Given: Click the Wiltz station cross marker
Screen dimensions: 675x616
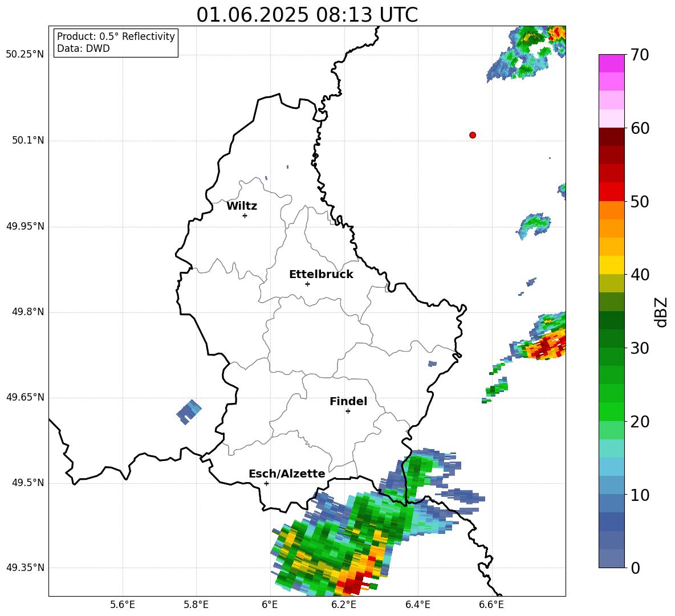Looking at the screenshot, I should pyautogui.click(x=245, y=215).
